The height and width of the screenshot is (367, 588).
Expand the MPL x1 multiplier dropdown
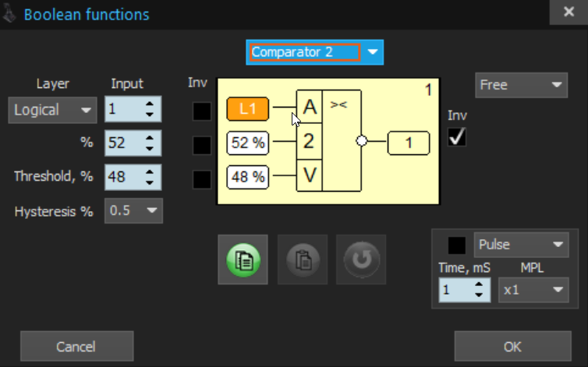[533, 290]
